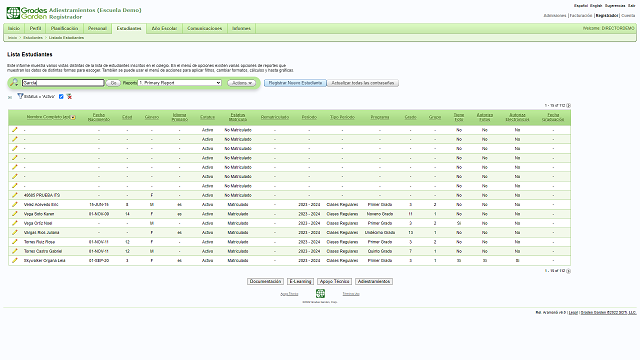Switch language to Español
This screenshot has height=360, width=640.
[581, 6]
